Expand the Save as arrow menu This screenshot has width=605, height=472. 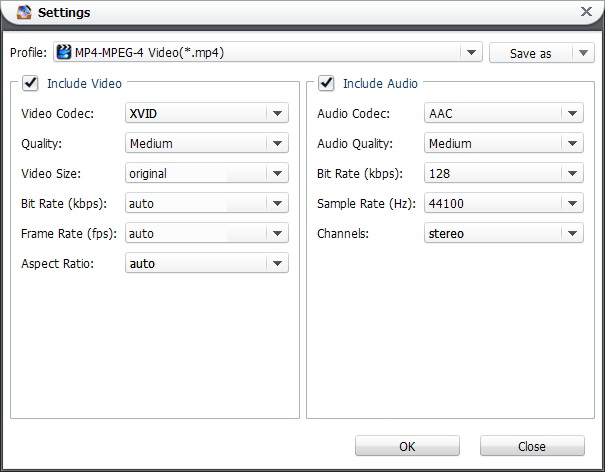click(583, 52)
